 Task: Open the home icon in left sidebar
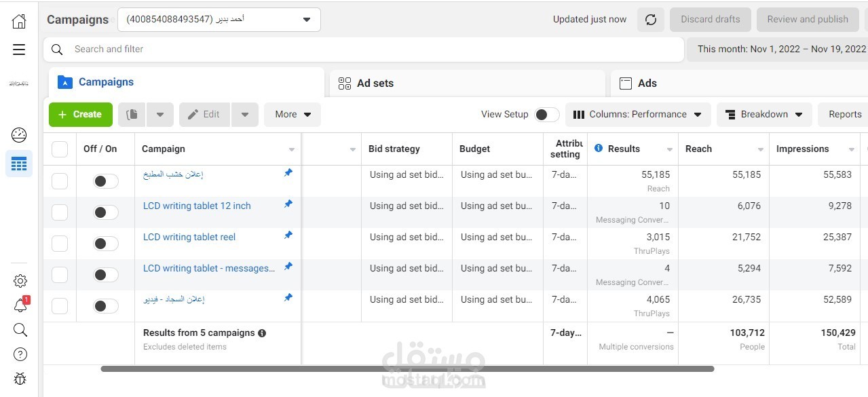(x=19, y=21)
